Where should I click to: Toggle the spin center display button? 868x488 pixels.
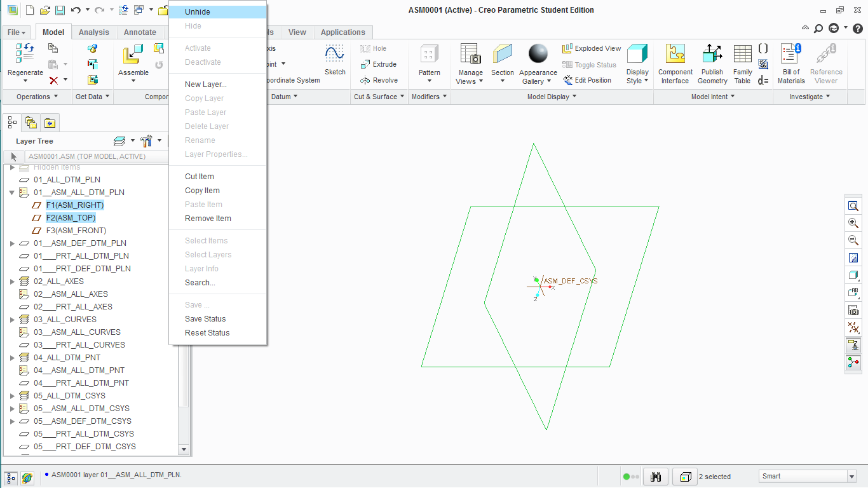pyautogui.click(x=853, y=363)
